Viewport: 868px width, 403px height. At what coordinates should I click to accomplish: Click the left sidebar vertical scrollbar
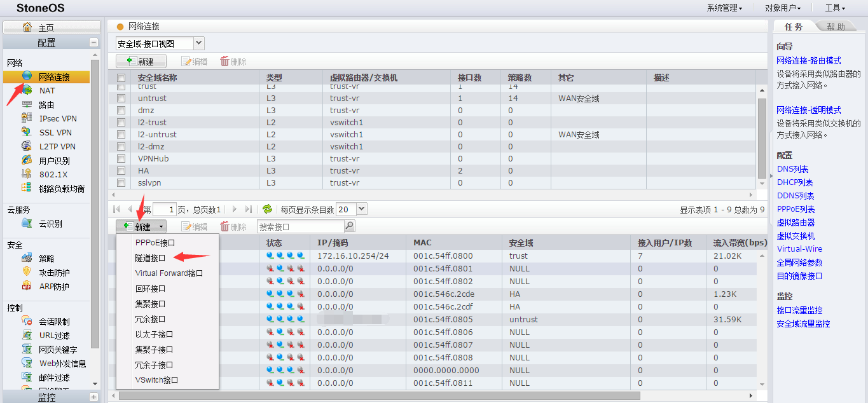coord(95,203)
